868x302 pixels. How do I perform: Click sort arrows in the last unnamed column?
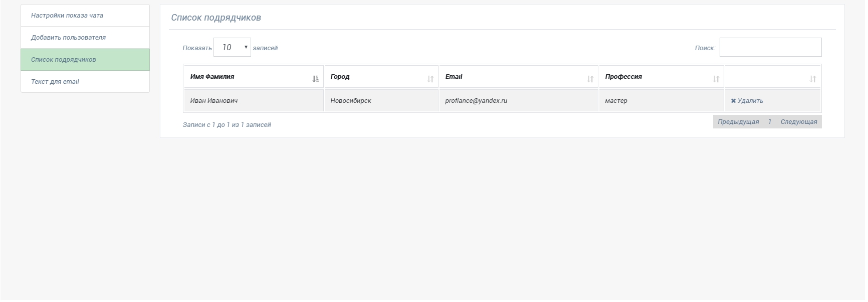(812, 79)
